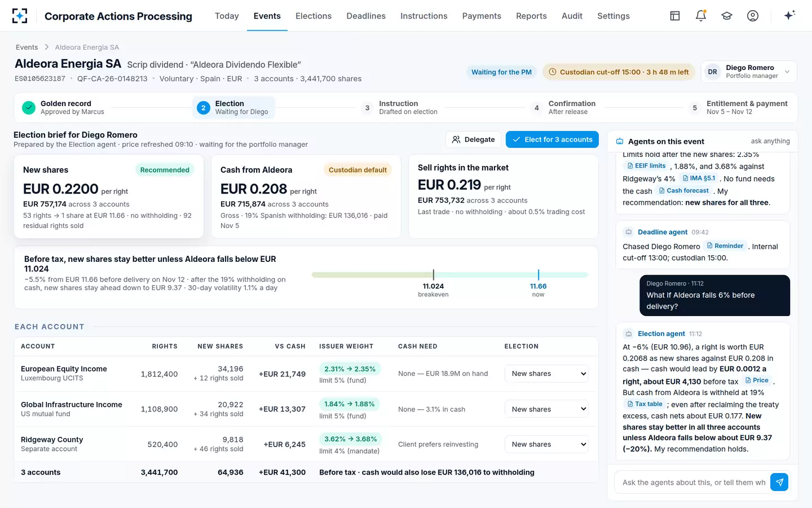The width and height of the screenshot is (812, 508).
Task: Open EEIF limits document chip
Action: 646,166
